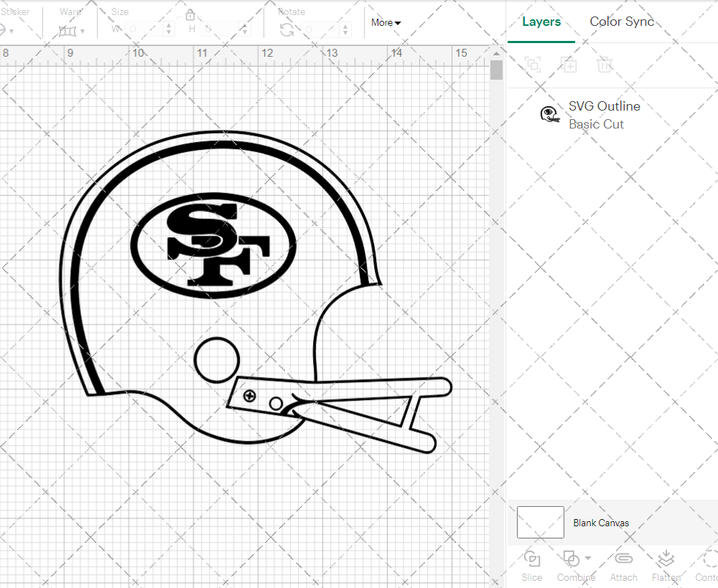Switch to the Layers tab
The width and height of the screenshot is (718, 588).
click(541, 22)
